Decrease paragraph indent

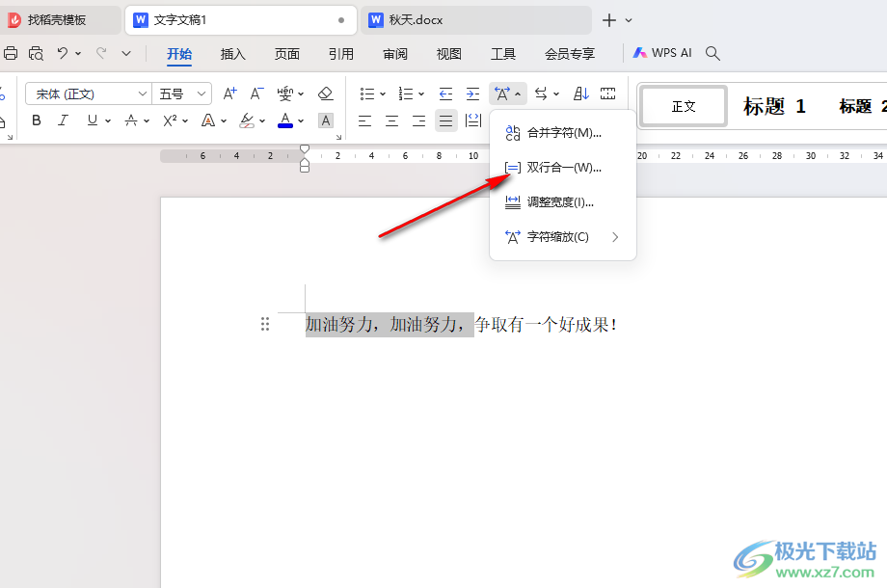coord(445,94)
